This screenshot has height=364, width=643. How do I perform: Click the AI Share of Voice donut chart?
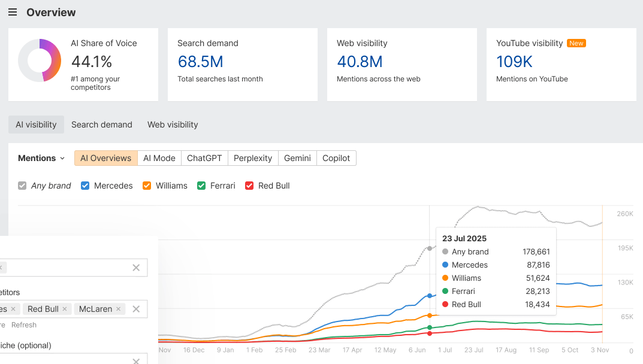tap(40, 60)
